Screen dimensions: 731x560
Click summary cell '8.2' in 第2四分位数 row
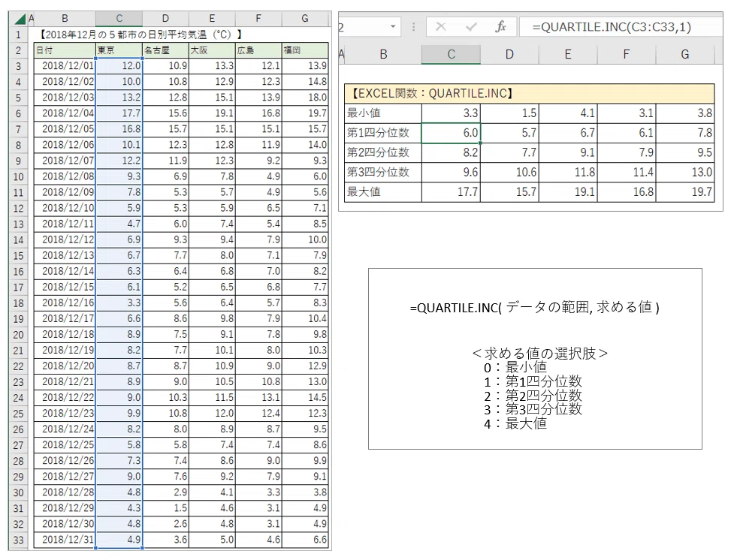point(451,152)
